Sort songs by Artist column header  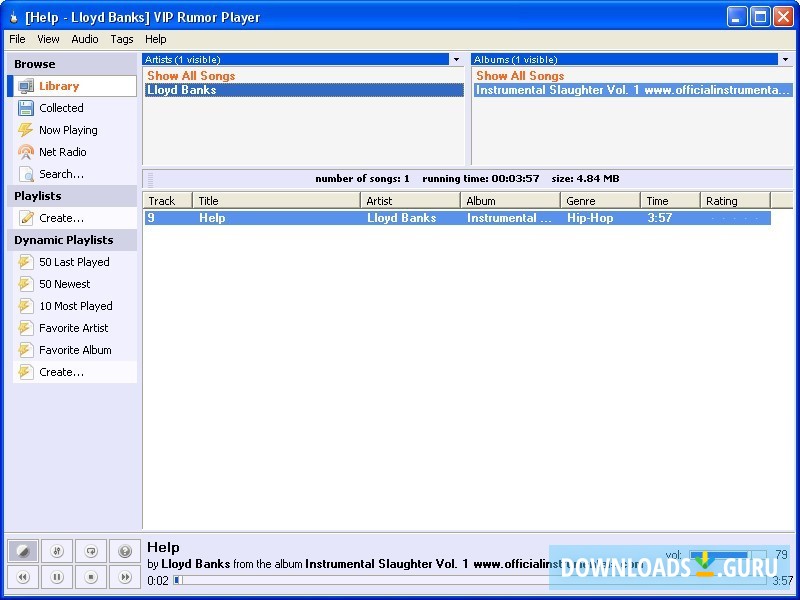pyautogui.click(x=411, y=201)
